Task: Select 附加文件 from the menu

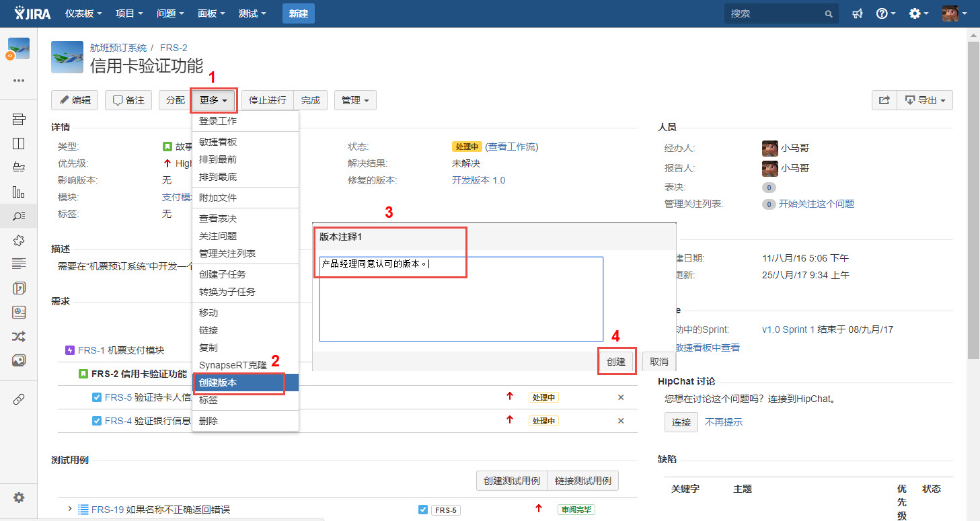Action: coord(245,198)
